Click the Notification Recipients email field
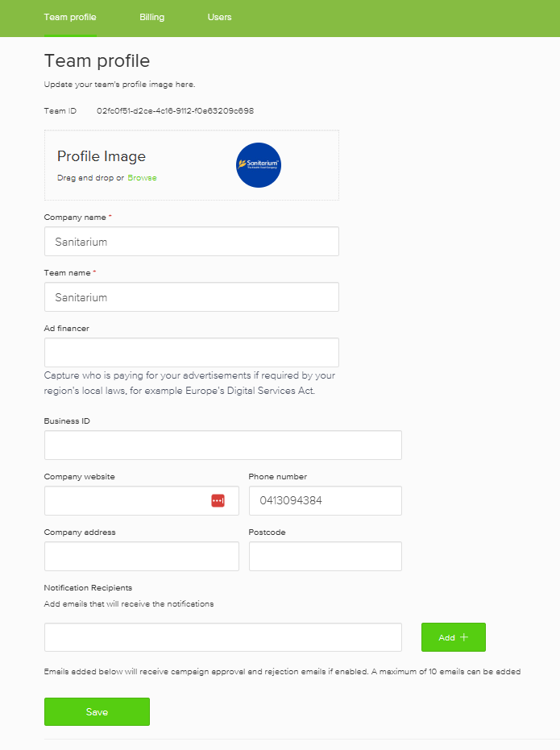The height and width of the screenshot is (750, 560). [222, 637]
